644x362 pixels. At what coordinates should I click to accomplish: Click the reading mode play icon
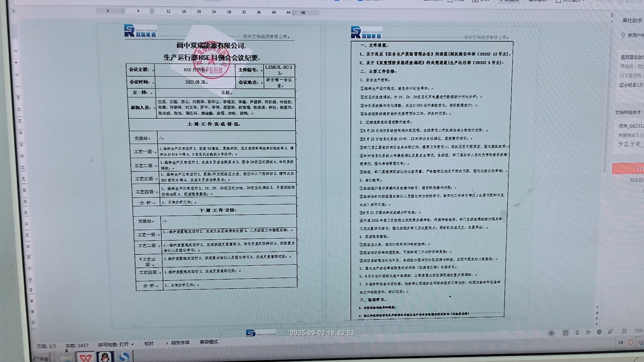[x=588, y=332]
